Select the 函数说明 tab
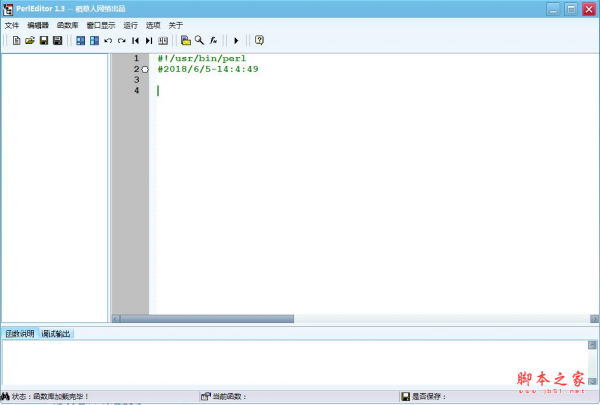Viewport: 600px width, 405px height. coord(19,333)
